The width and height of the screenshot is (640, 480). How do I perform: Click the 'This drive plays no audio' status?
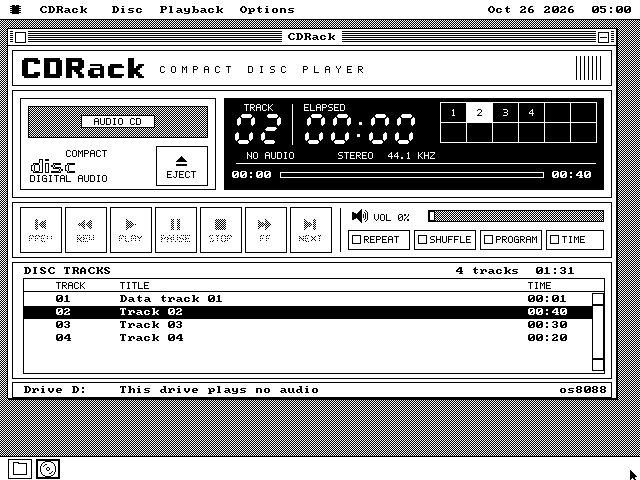tap(219, 390)
